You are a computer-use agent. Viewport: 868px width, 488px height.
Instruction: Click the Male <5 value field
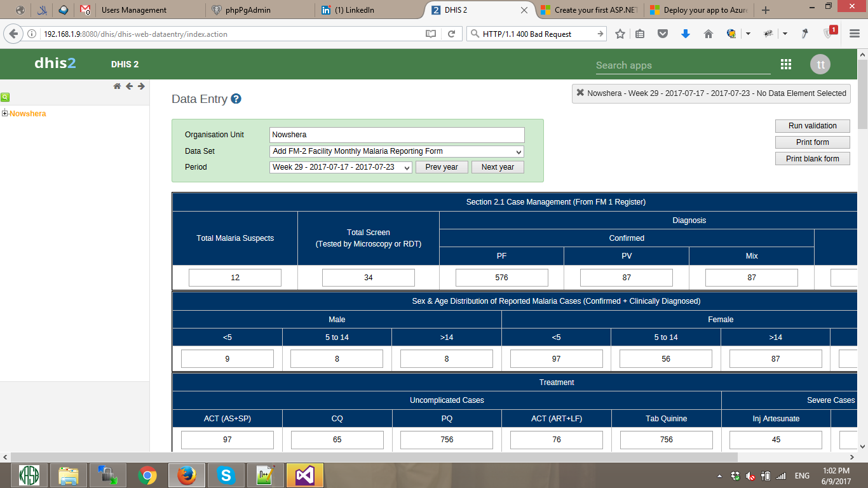click(227, 359)
